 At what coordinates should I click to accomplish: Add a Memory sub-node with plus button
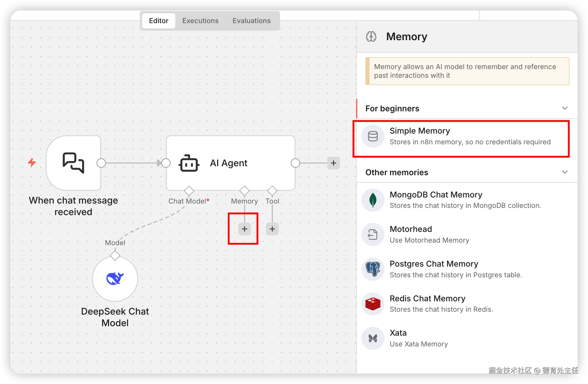point(245,229)
